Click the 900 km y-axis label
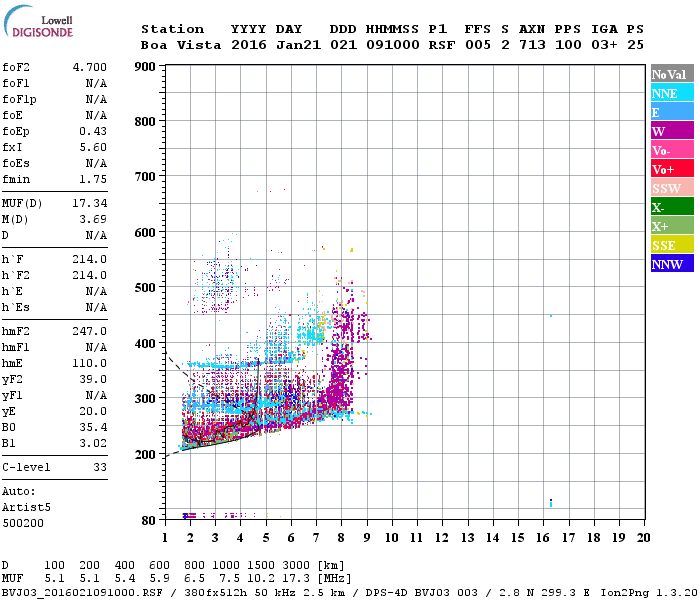This screenshot has height=600, width=700. point(145,67)
